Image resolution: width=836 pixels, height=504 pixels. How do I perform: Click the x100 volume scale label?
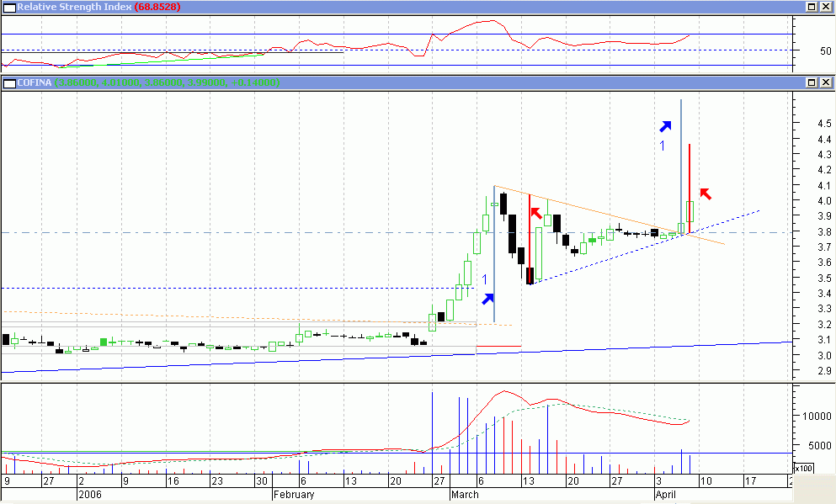pos(804,469)
